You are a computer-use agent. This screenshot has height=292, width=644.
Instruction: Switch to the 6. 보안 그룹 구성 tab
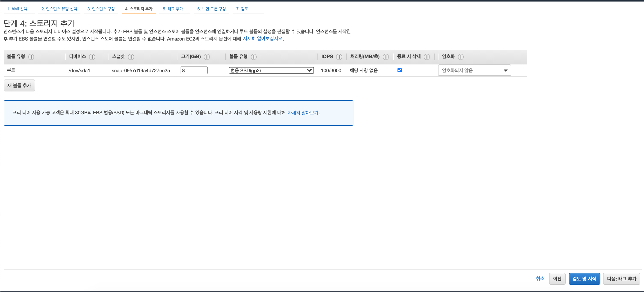211,9
